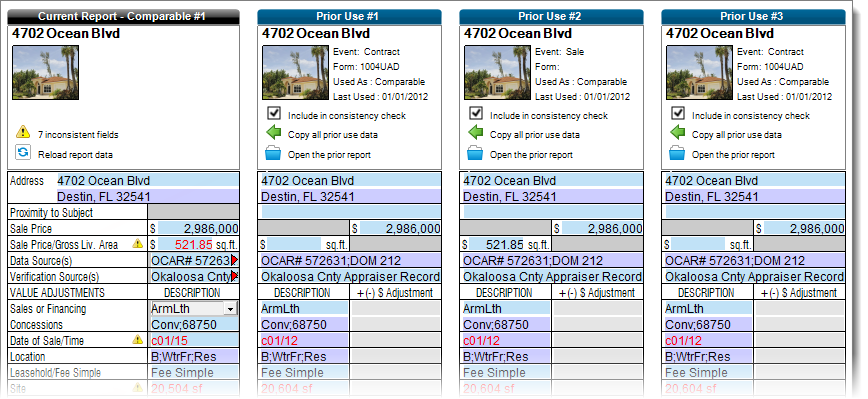Click red flag marker on Data Source(s) field

[235, 260]
